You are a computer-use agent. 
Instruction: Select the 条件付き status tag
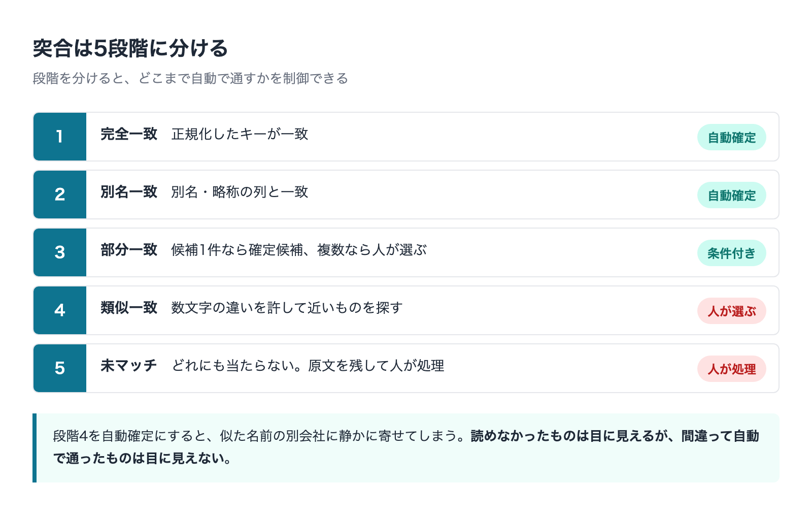(731, 253)
